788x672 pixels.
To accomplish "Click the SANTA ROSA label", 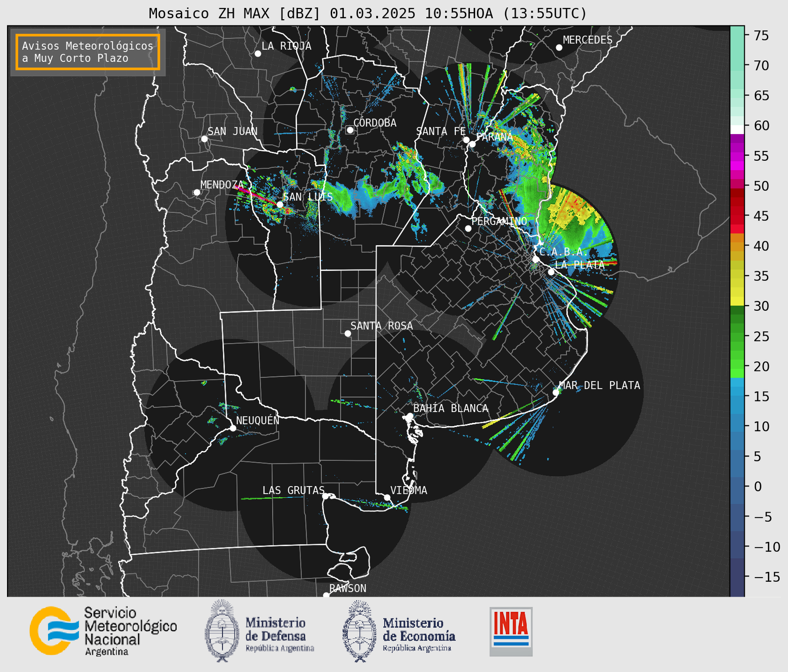I will [x=382, y=326].
